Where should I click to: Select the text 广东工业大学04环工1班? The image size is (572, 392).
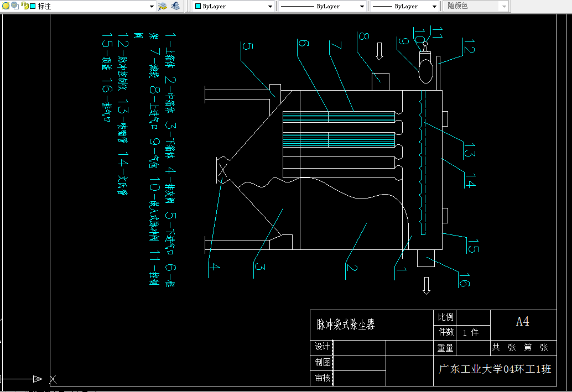[495, 369]
